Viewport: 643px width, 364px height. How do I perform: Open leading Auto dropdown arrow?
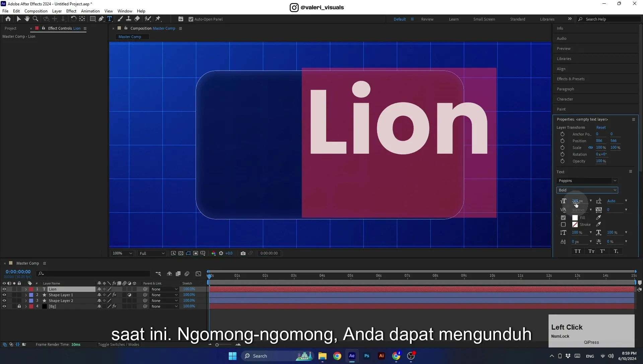626,201
